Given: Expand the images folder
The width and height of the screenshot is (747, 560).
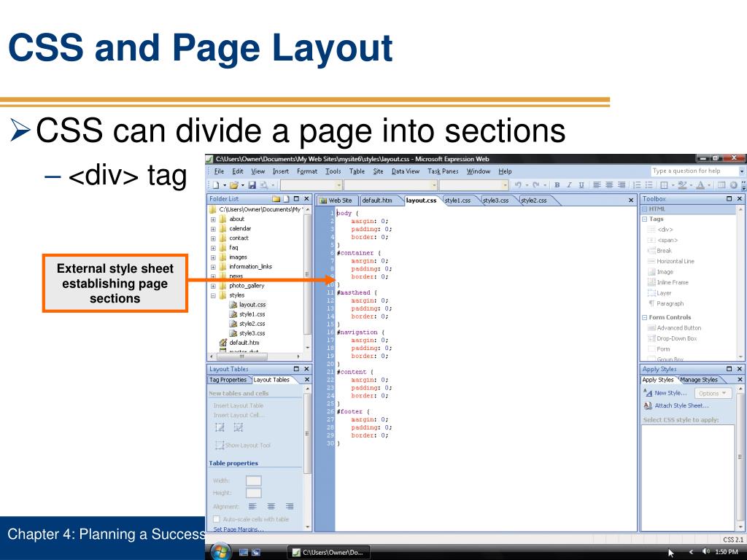Looking at the screenshot, I should [214, 257].
